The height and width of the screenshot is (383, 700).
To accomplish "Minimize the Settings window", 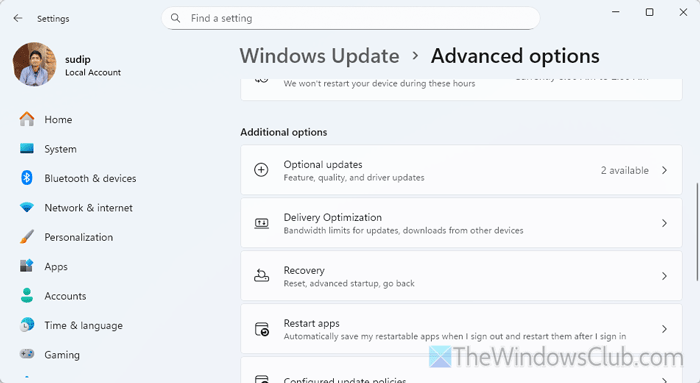I will [x=616, y=12].
